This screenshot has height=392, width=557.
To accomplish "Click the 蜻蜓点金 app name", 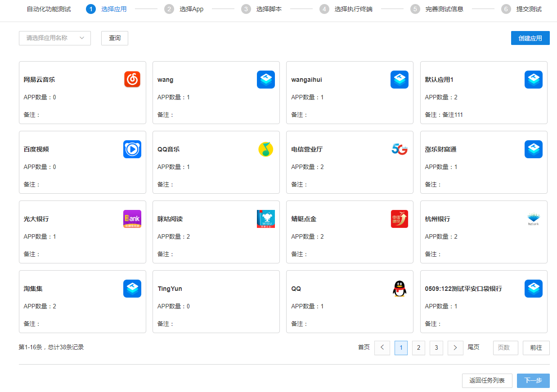I will (304, 219).
